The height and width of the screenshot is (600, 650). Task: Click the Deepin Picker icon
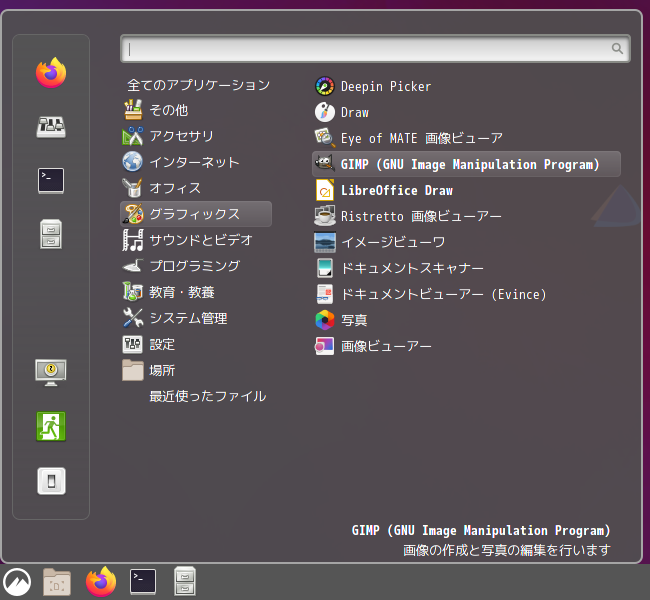point(325,86)
